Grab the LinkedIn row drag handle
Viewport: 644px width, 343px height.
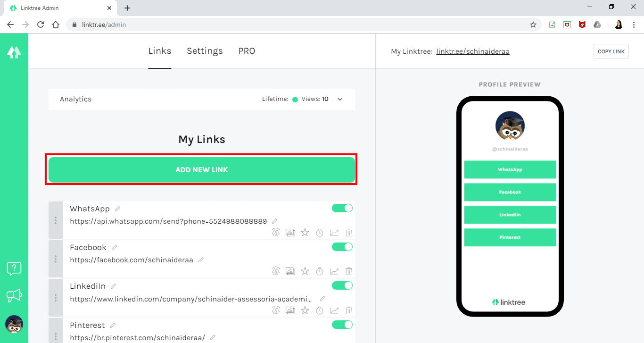coord(56,298)
